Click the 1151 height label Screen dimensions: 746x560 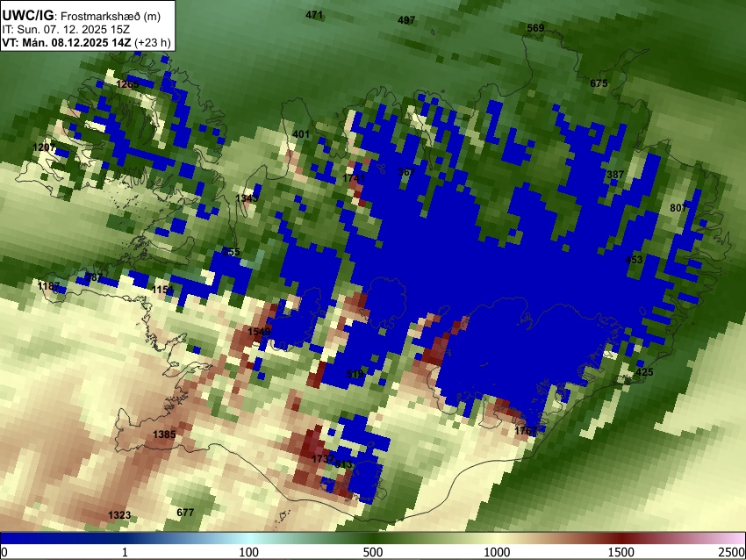[x=163, y=290]
